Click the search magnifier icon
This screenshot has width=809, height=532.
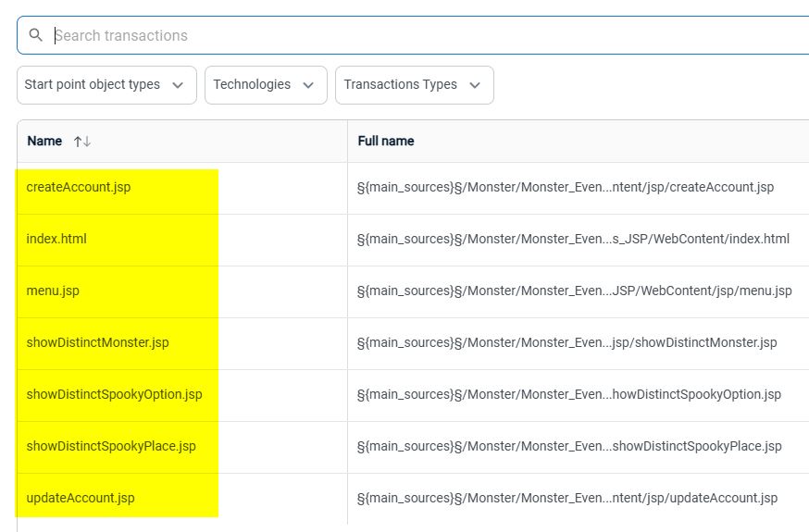36,35
